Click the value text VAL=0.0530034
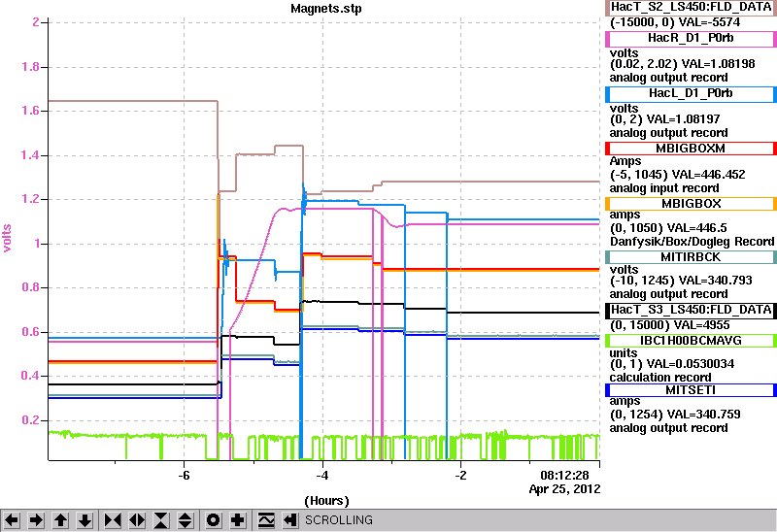Image resolution: width=777 pixels, height=532 pixels. pyautogui.click(x=691, y=364)
